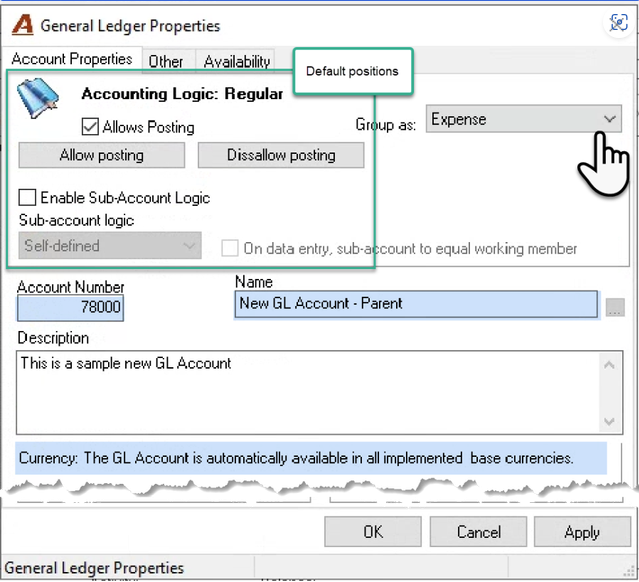Click the Currency information text line
The image size is (639, 582).
tap(296, 458)
